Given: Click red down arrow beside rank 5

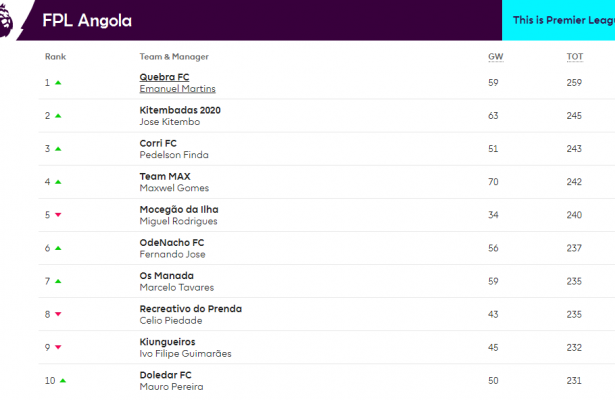Looking at the screenshot, I should click(x=58, y=215).
